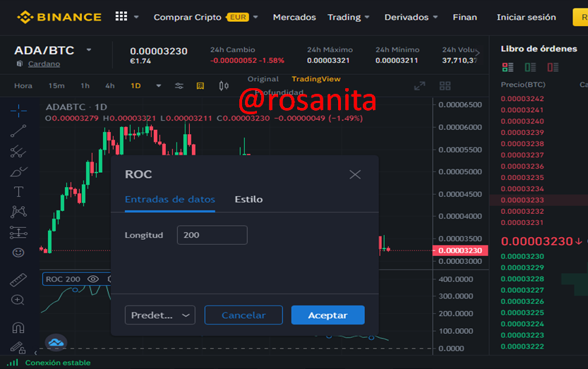The width and height of the screenshot is (588, 369).
Task: Show both buy and sell orders view
Action: [x=508, y=67]
